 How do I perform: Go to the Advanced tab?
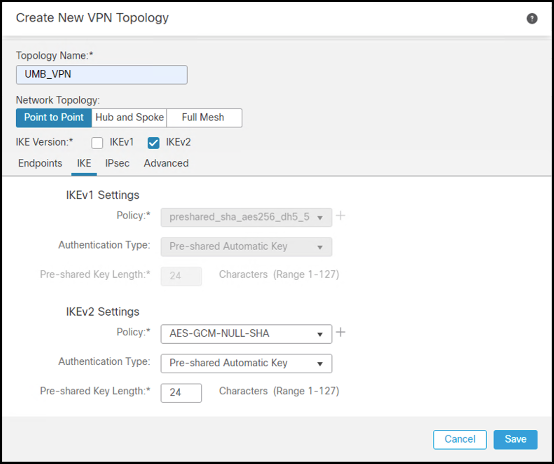click(x=166, y=164)
